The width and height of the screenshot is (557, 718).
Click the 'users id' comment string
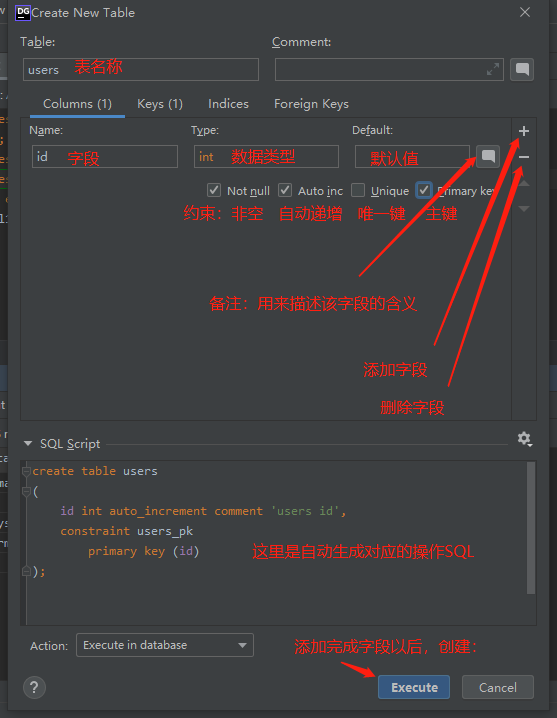coord(305,511)
